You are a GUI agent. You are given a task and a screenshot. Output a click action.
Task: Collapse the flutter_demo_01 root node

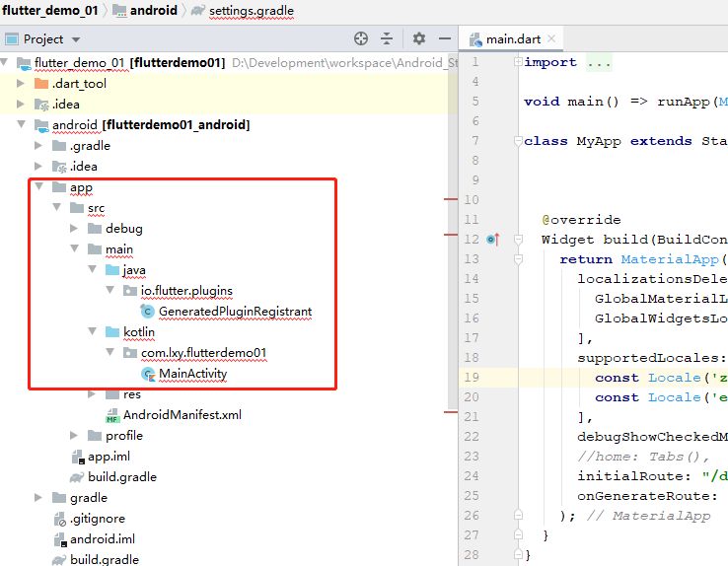click(5, 62)
